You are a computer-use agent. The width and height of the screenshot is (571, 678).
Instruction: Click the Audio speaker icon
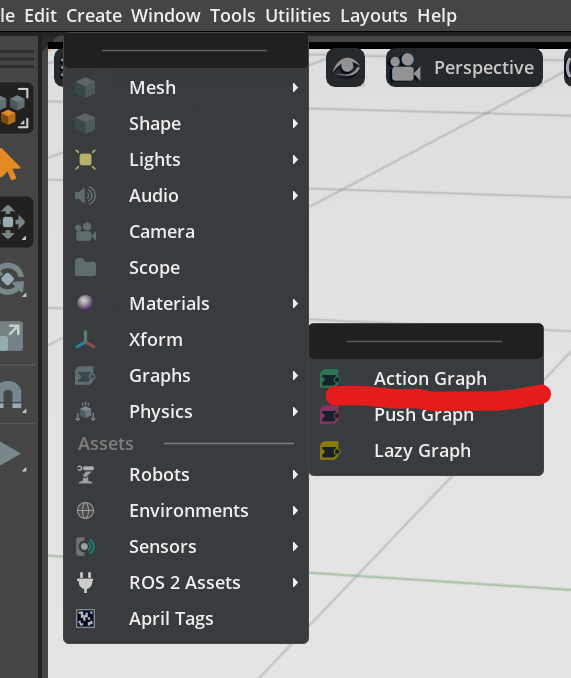pos(85,196)
